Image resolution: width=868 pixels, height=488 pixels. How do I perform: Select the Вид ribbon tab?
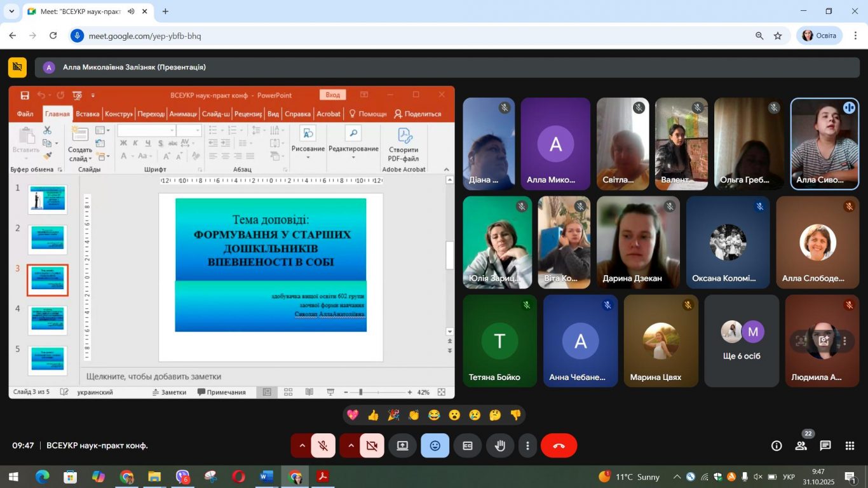pos(273,114)
